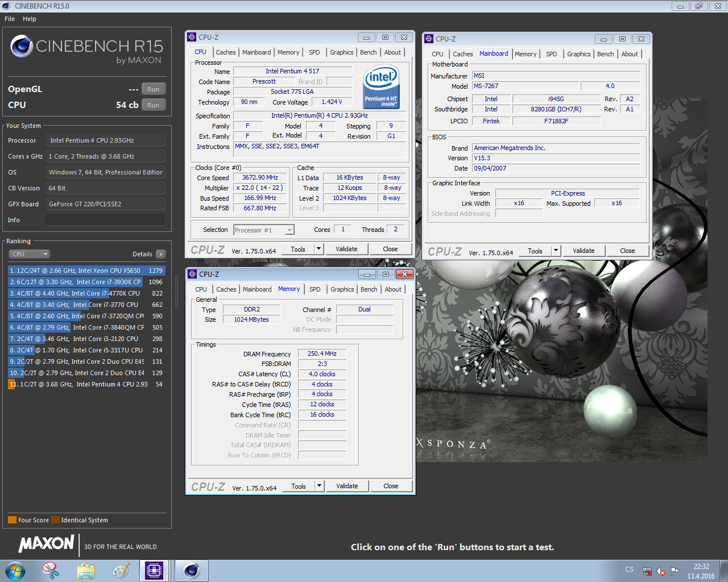Click the Cinebench title bar icon
Image resolution: width=728 pixels, height=582 pixels.
click(6, 6)
